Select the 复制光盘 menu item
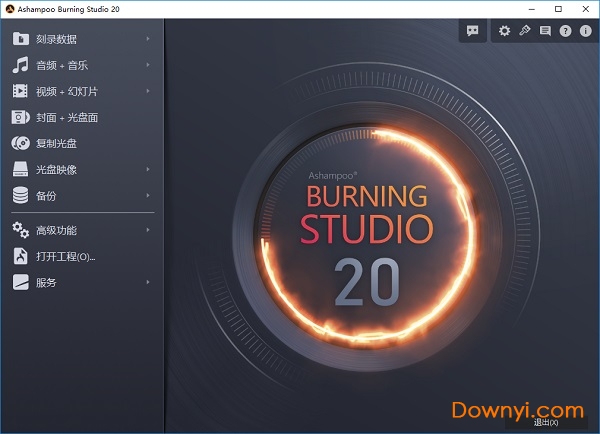 (x=82, y=143)
